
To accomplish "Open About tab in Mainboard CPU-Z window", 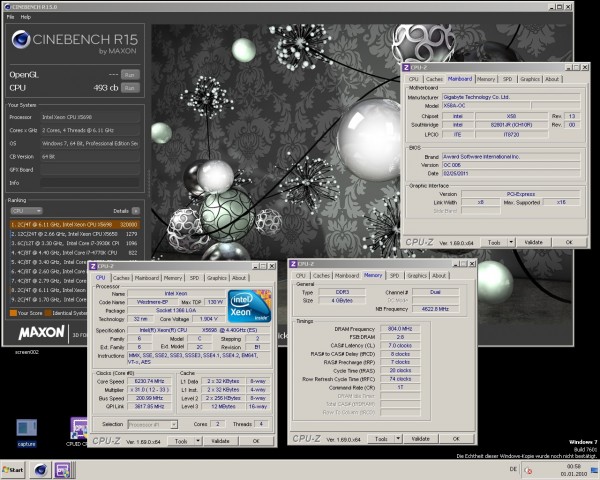I will point(552,79).
